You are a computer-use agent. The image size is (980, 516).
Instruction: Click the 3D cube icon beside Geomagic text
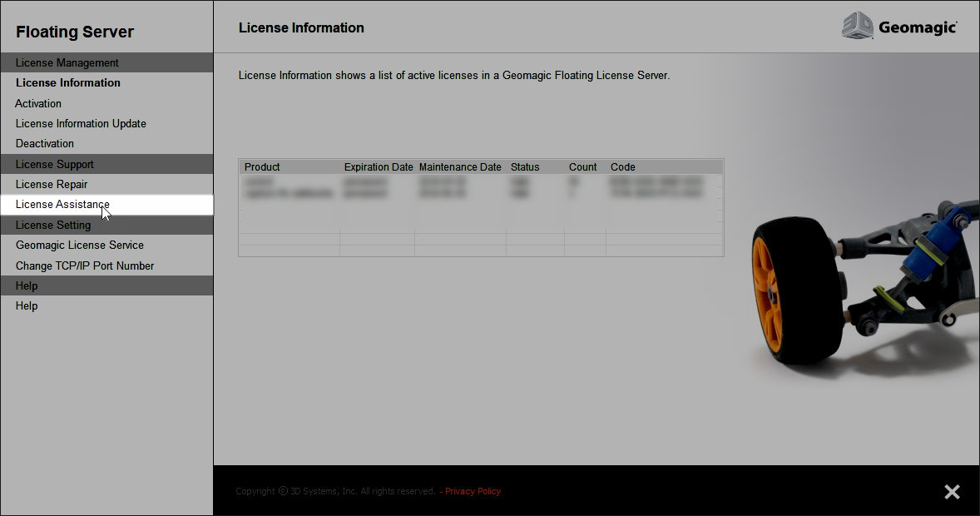click(x=858, y=26)
